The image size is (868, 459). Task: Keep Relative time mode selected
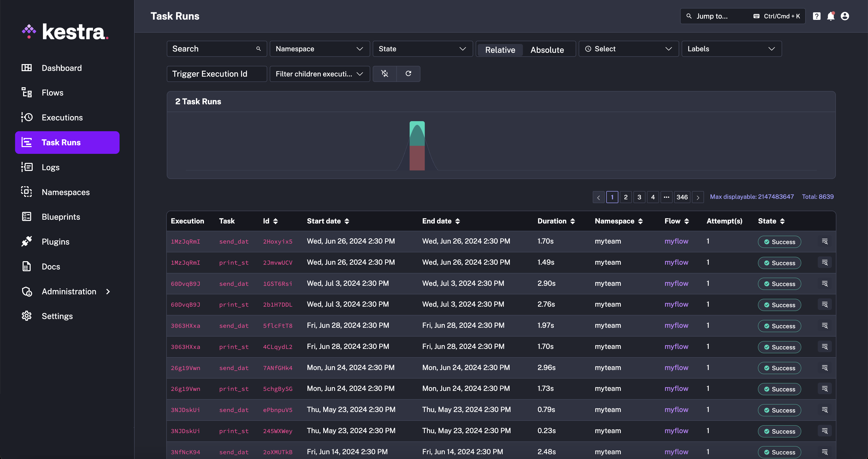500,50
